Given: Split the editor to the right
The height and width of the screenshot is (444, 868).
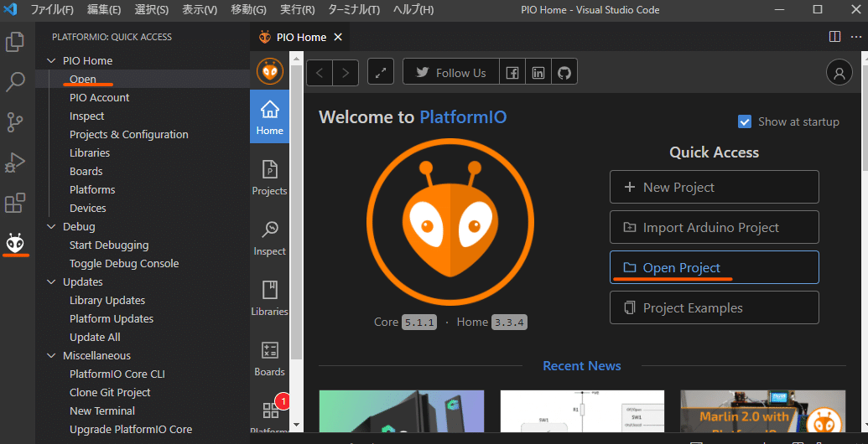Looking at the screenshot, I should coord(834,37).
